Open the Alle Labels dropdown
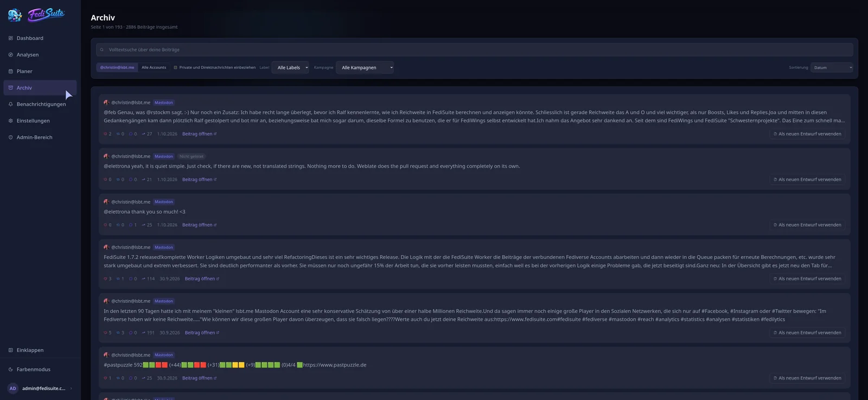 pos(290,68)
